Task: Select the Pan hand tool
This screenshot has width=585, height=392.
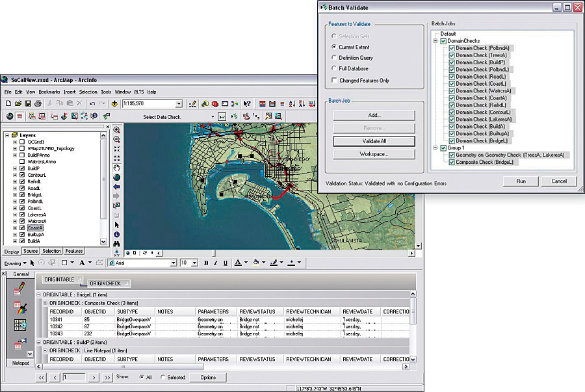Action: click(x=117, y=167)
